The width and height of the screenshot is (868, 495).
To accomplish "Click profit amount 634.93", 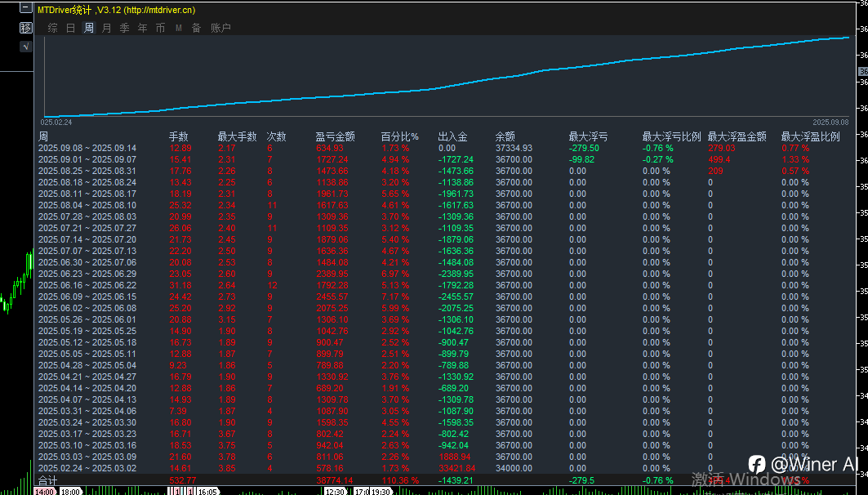I will (329, 148).
